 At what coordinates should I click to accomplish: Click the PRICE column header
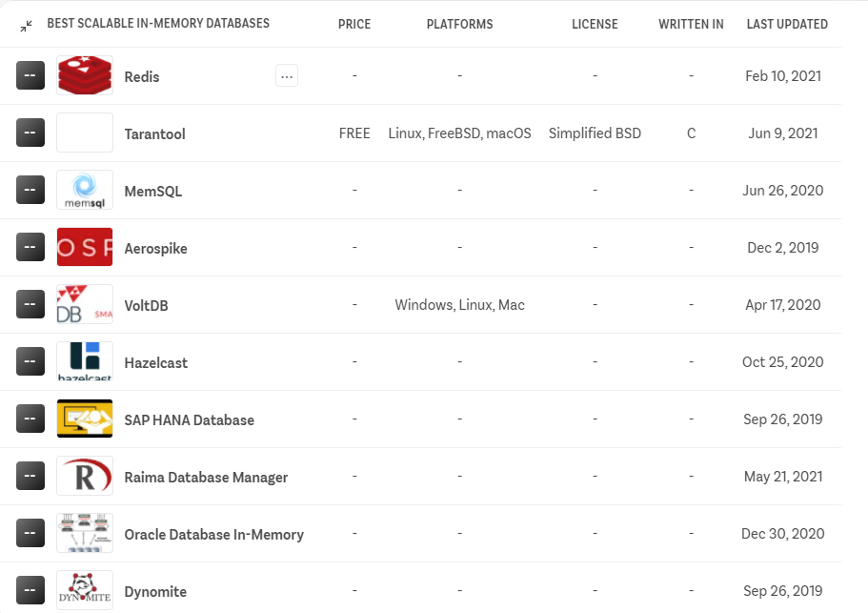[x=354, y=25]
